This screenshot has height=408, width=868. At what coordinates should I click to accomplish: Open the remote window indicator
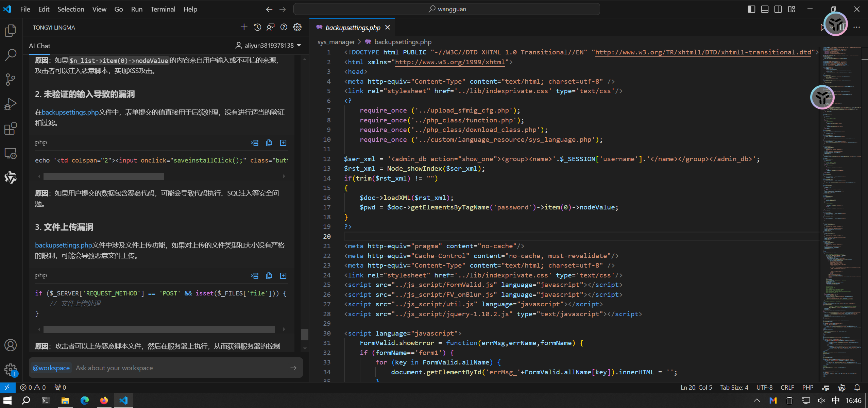coord(7,387)
